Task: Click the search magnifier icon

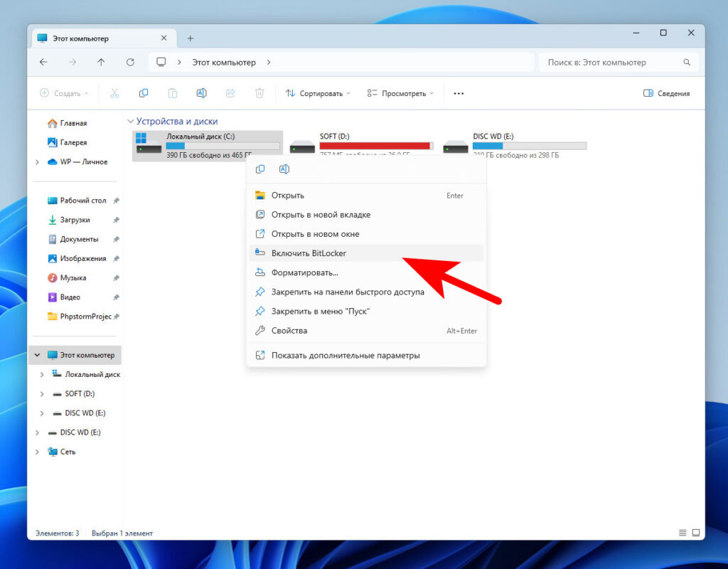Action: tap(687, 63)
